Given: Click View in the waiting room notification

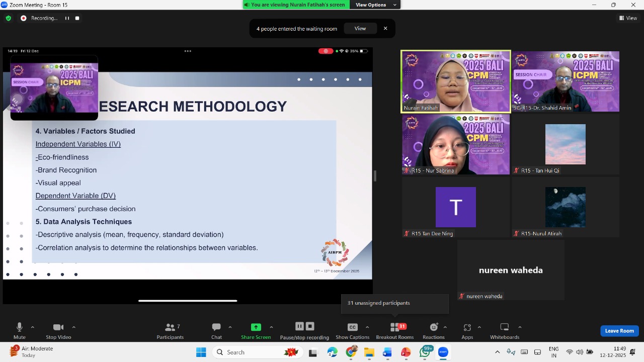Looking at the screenshot, I should [x=360, y=29].
